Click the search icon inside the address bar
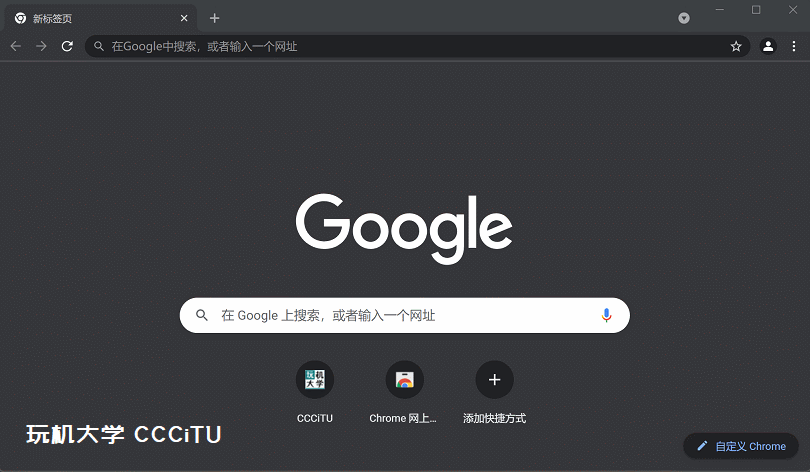 point(98,46)
